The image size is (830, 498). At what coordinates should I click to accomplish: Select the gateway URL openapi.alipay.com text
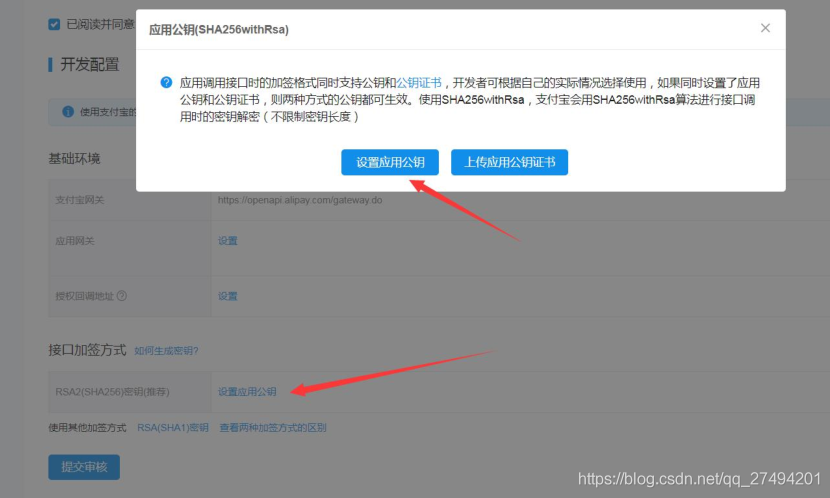pyautogui.click(x=300, y=200)
